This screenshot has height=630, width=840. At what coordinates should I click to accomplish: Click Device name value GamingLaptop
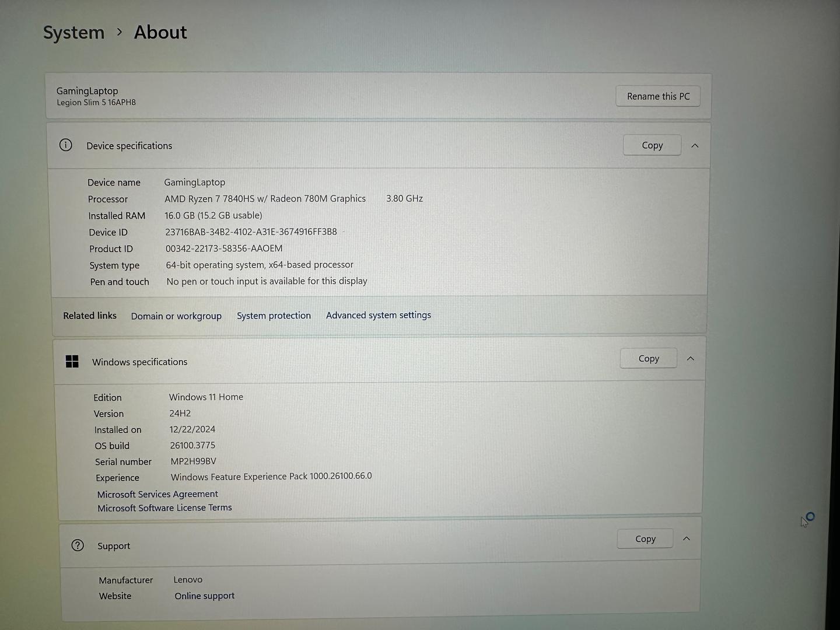pos(195,183)
